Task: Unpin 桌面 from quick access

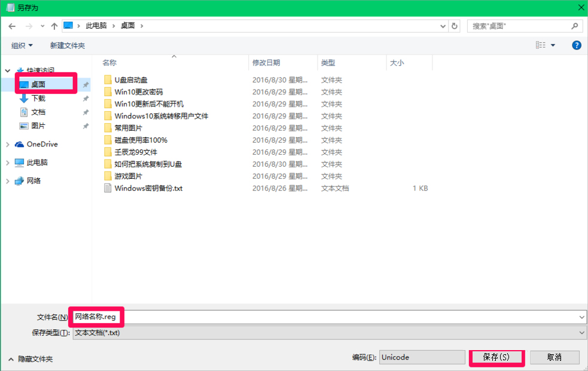Action: pos(86,85)
